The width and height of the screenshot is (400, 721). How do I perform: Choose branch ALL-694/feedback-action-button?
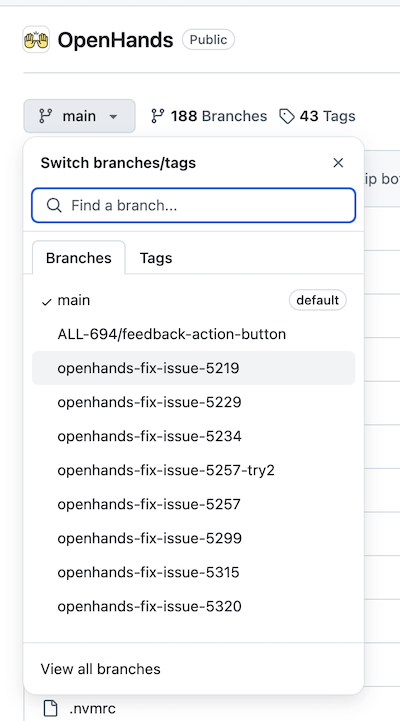click(x=194, y=334)
